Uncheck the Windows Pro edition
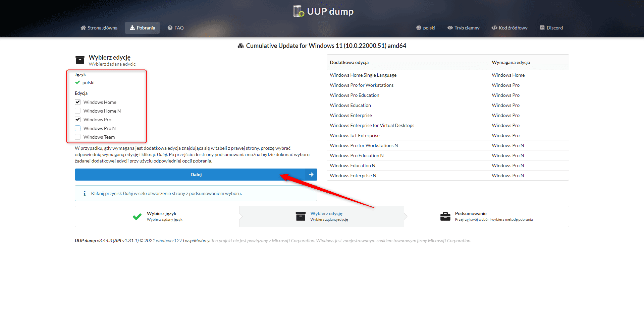 coord(78,120)
